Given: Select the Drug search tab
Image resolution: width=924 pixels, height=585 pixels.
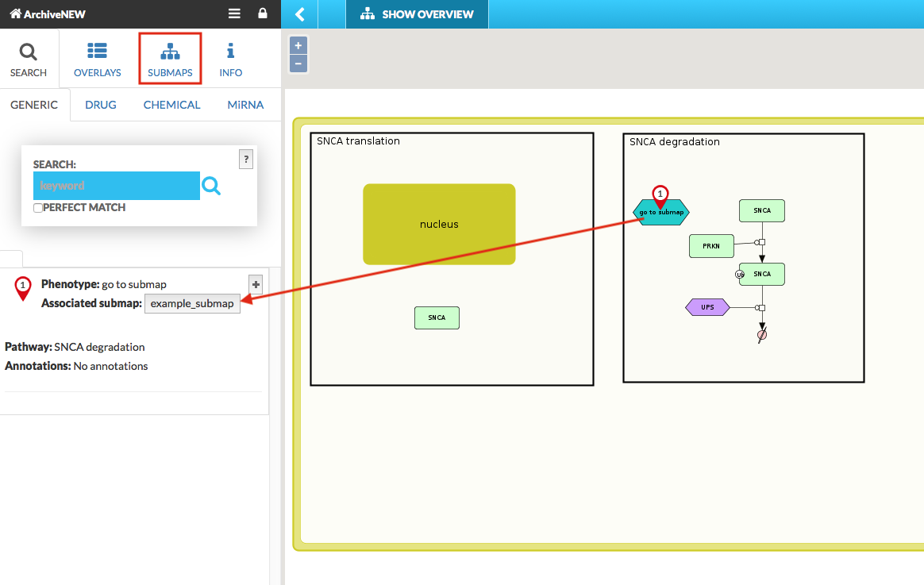Looking at the screenshot, I should coord(101,105).
